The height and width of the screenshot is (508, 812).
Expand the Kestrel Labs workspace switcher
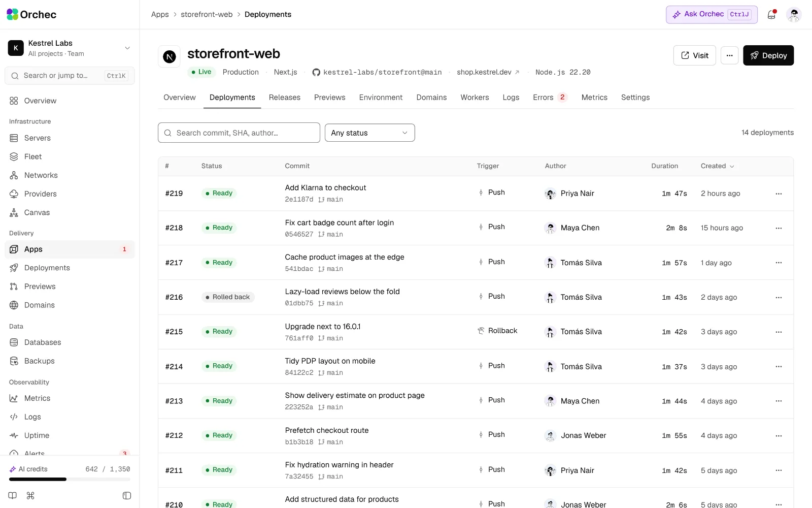pos(70,48)
